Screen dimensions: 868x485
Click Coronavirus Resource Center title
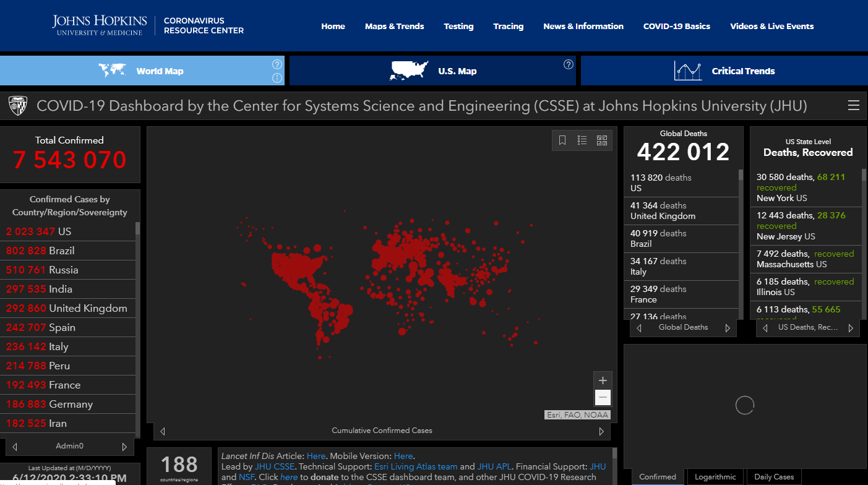click(204, 25)
